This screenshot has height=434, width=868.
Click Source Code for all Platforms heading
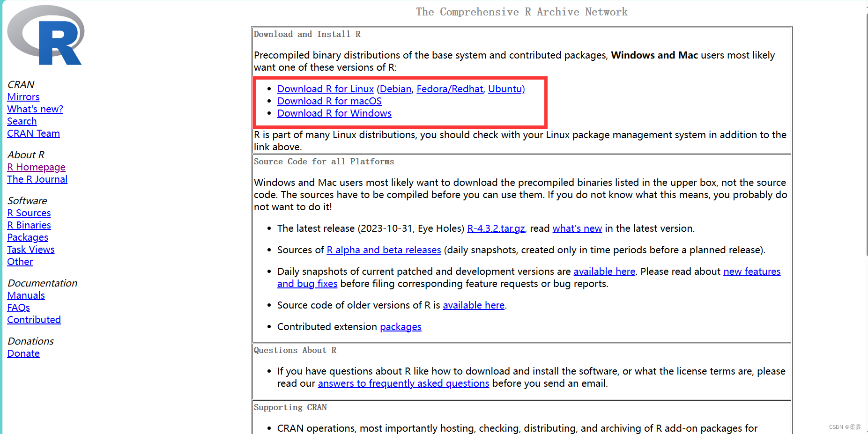point(324,162)
